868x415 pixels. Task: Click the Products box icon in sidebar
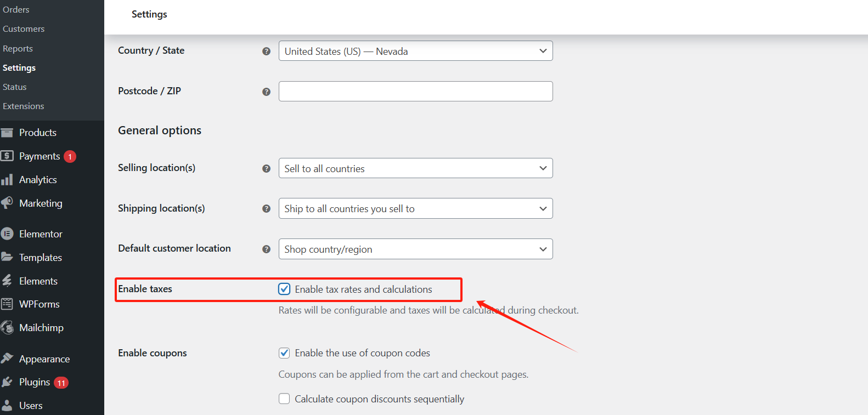point(7,133)
